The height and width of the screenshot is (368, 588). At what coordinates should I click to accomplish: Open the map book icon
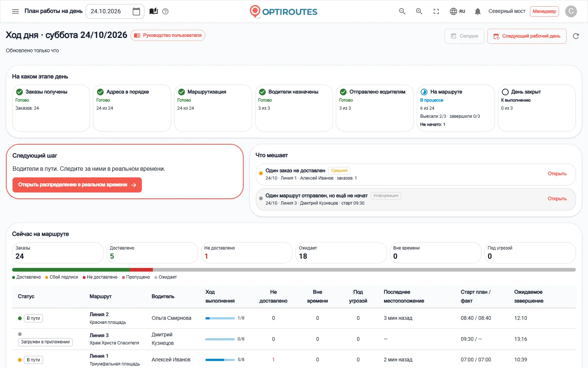[x=154, y=11]
